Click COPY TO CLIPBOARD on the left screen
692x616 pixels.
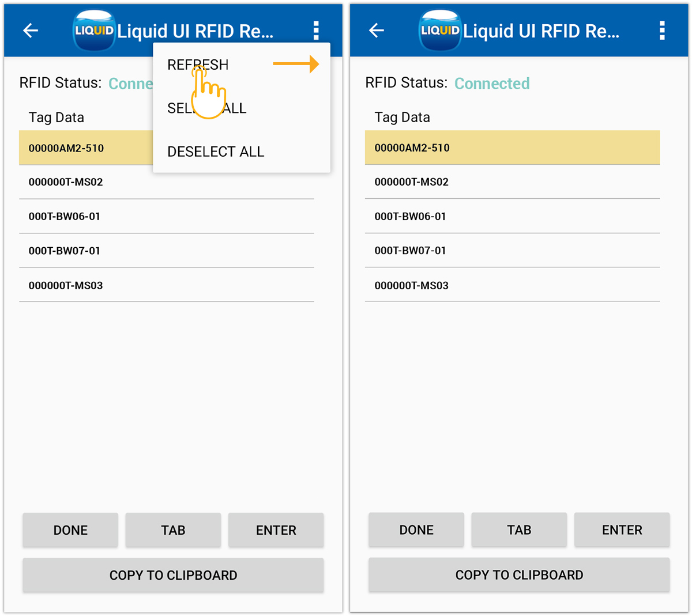coord(173,575)
